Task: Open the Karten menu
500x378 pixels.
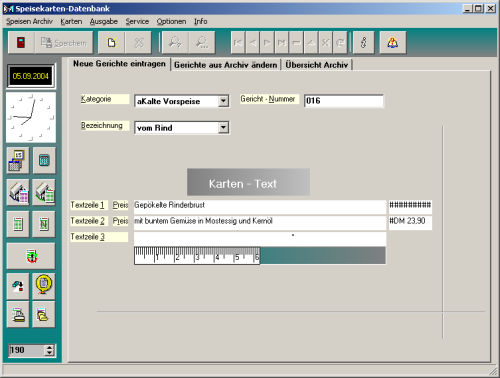Action: tap(71, 21)
